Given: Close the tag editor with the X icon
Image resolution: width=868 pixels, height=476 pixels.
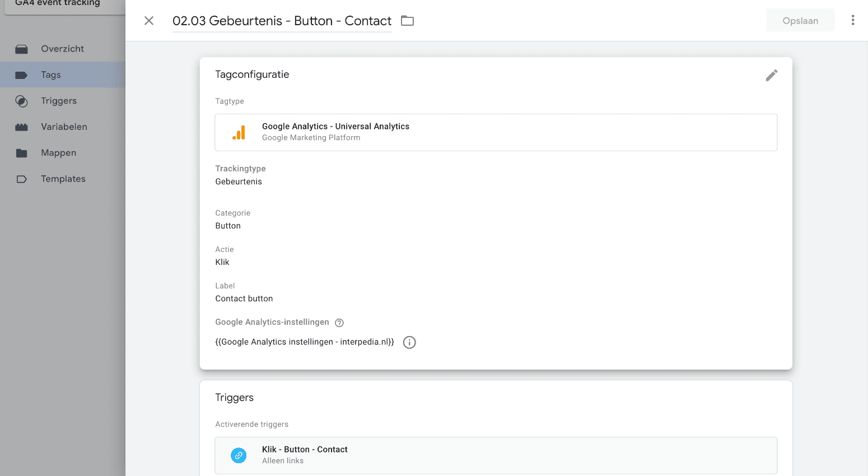Looking at the screenshot, I should pyautogui.click(x=149, y=21).
